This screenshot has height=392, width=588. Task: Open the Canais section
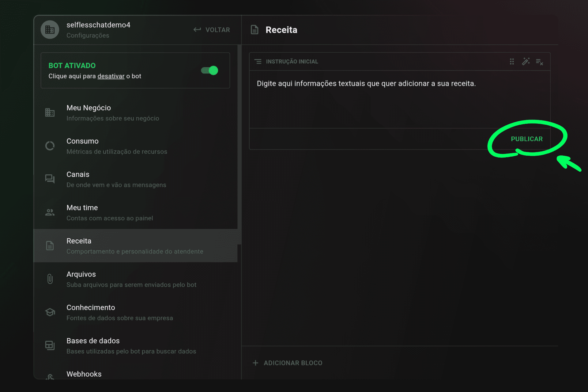pyautogui.click(x=135, y=179)
